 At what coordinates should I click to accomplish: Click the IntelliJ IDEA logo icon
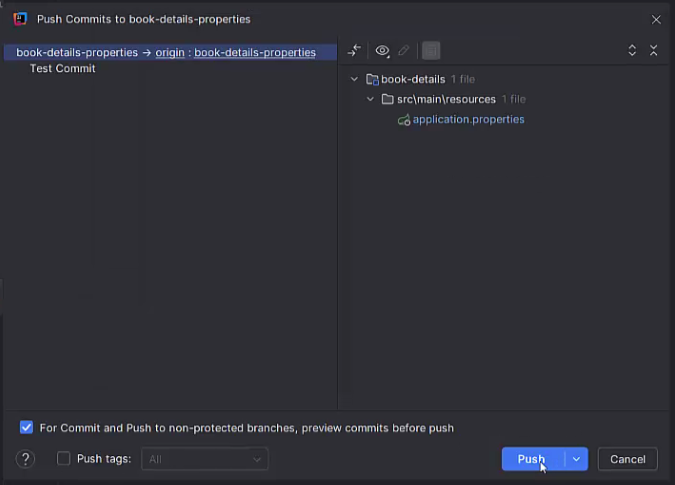pyautogui.click(x=20, y=19)
